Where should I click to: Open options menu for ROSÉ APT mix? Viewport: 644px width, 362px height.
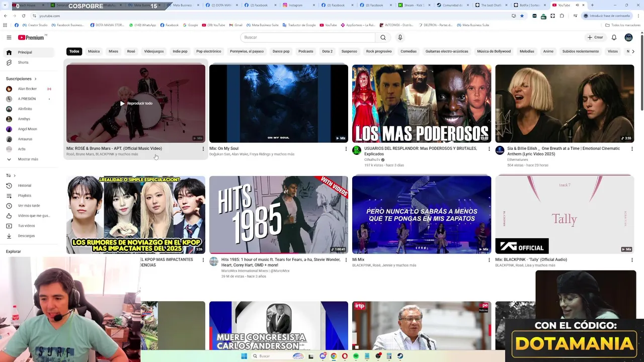click(x=203, y=149)
